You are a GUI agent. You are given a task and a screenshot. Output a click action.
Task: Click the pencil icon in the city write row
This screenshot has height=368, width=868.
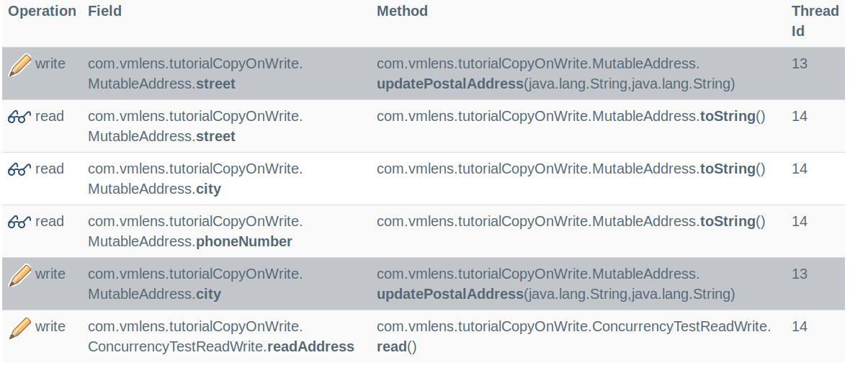[x=20, y=274]
